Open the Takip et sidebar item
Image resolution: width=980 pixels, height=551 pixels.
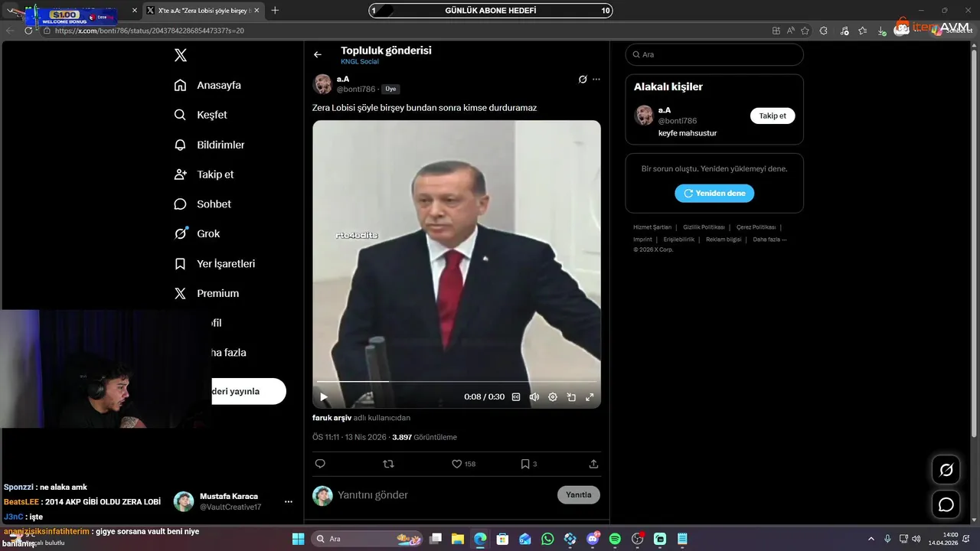tap(204, 174)
